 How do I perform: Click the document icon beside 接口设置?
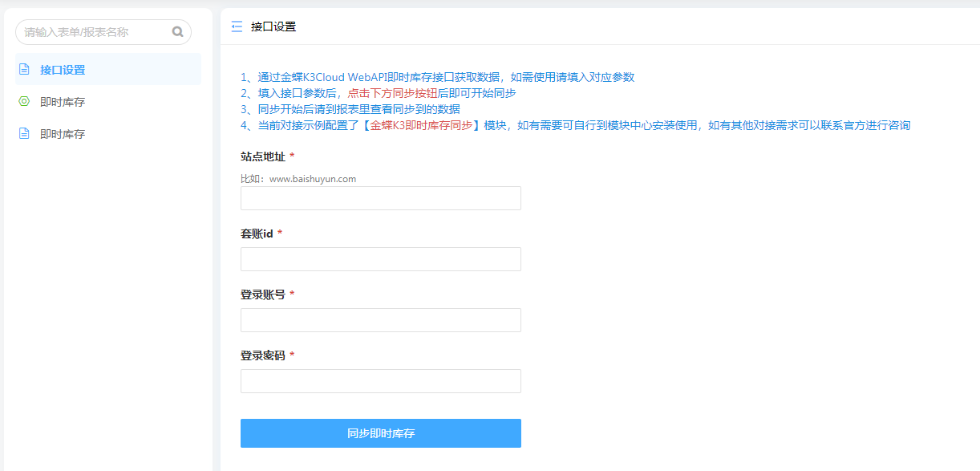(24, 70)
